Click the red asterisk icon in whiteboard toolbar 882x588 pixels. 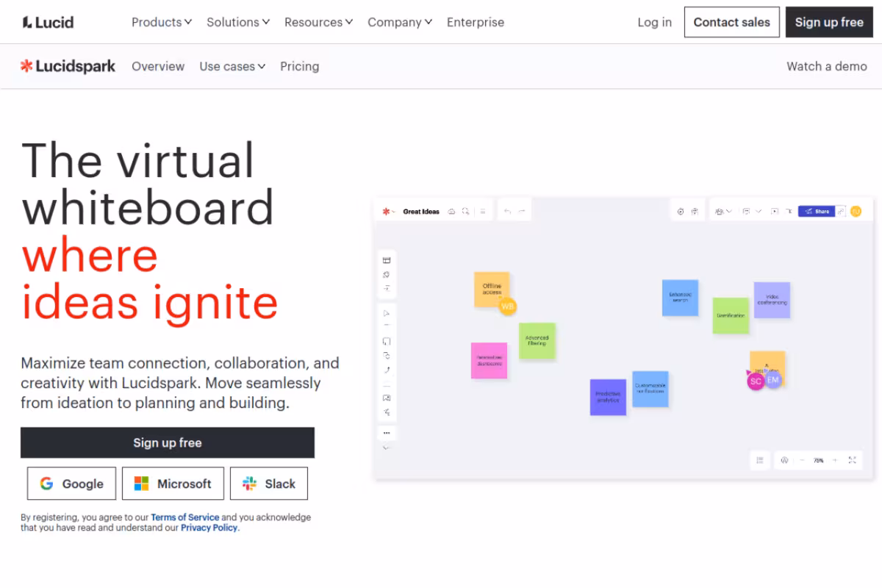pyautogui.click(x=385, y=212)
